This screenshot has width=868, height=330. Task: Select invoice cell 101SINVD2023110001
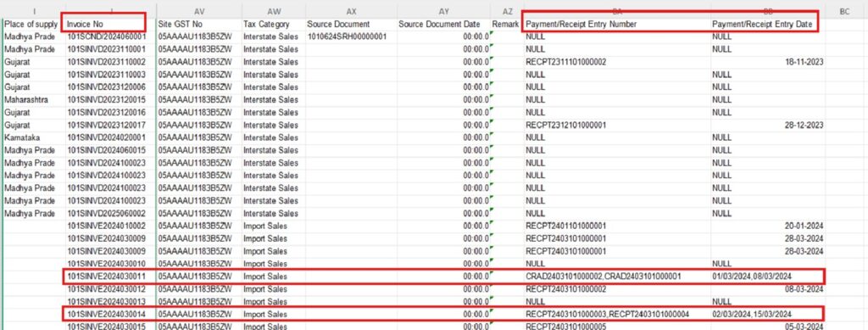[111, 49]
